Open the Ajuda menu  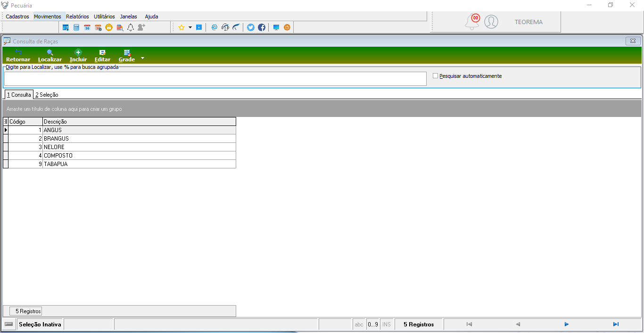click(x=151, y=17)
